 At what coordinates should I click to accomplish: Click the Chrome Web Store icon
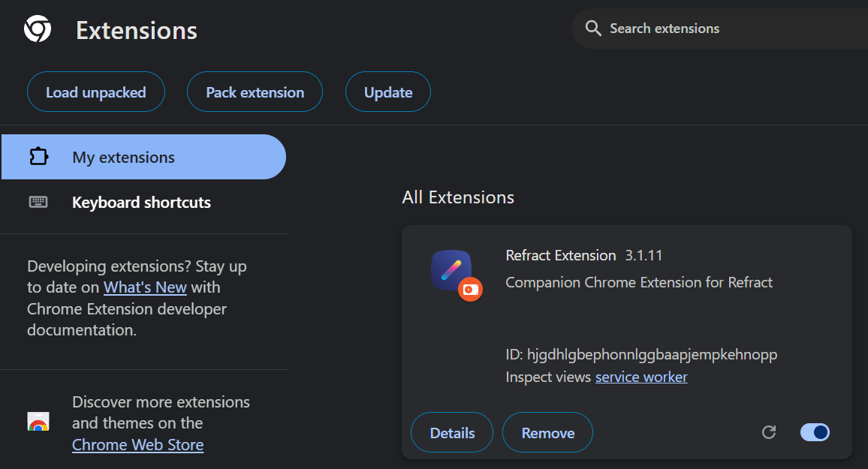(x=38, y=422)
